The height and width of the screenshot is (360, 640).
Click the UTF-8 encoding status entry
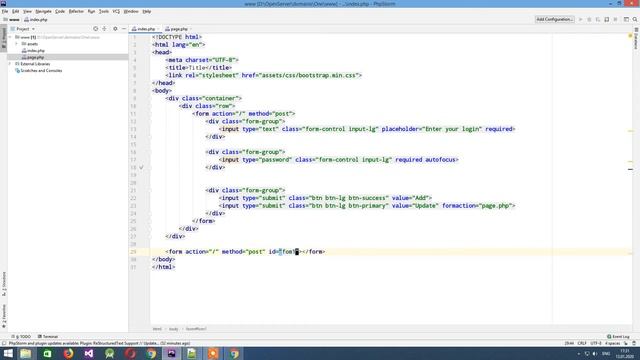pyautogui.click(x=596, y=343)
